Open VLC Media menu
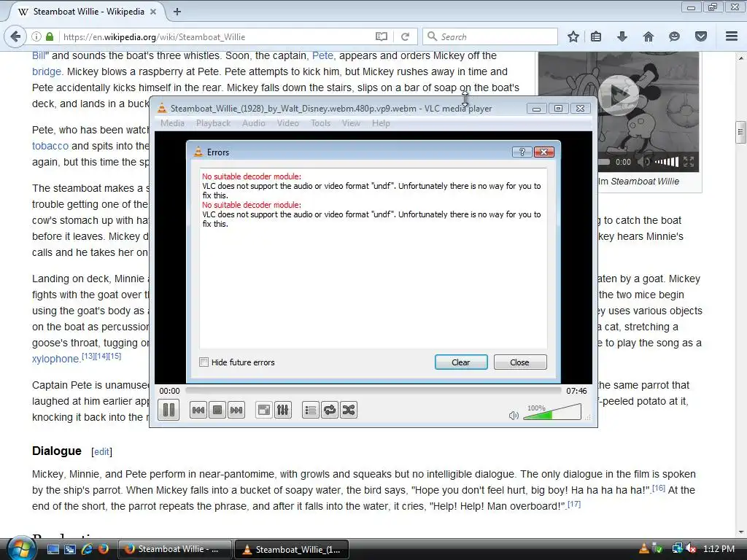Screen dimensions: 747x560 click(x=172, y=123)
